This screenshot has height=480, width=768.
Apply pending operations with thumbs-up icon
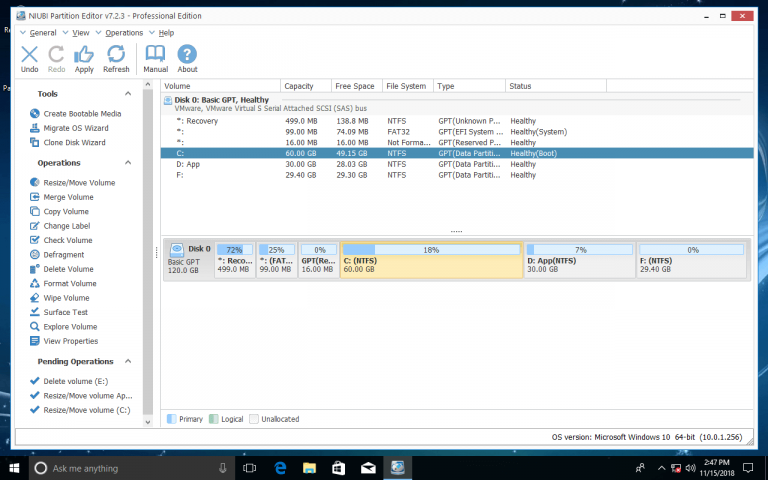[x=84, y=59]
